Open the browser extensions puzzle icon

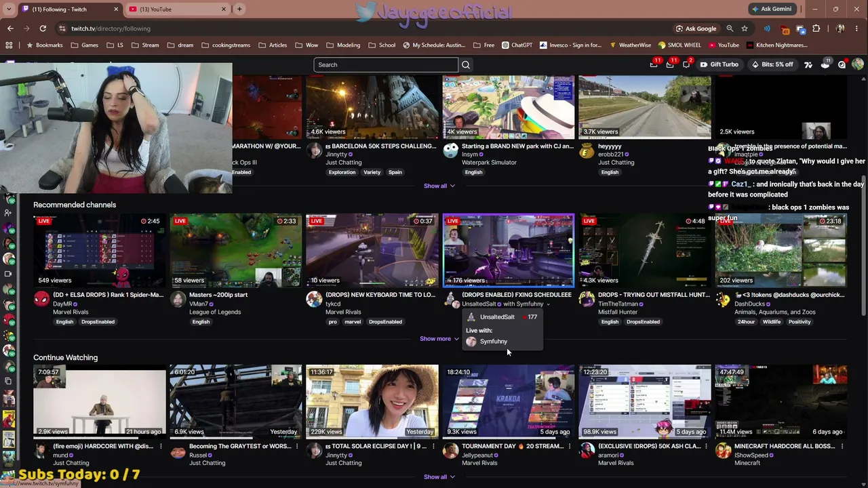point(816,28)
